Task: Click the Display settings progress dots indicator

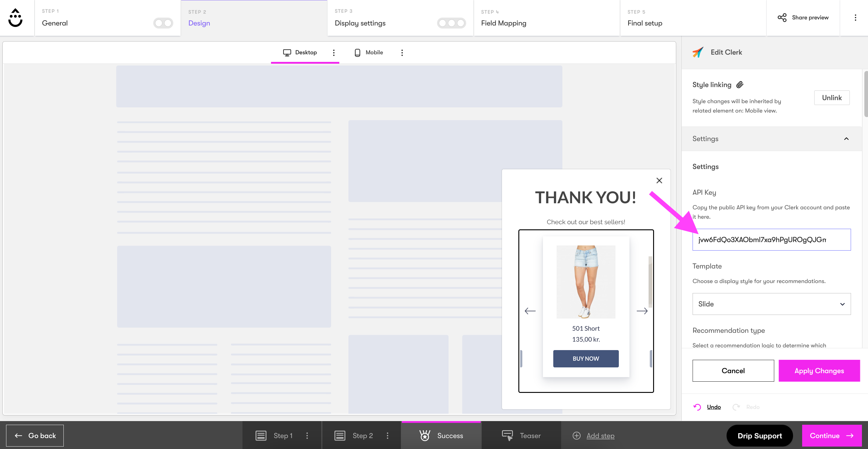Action: point(451,23)
